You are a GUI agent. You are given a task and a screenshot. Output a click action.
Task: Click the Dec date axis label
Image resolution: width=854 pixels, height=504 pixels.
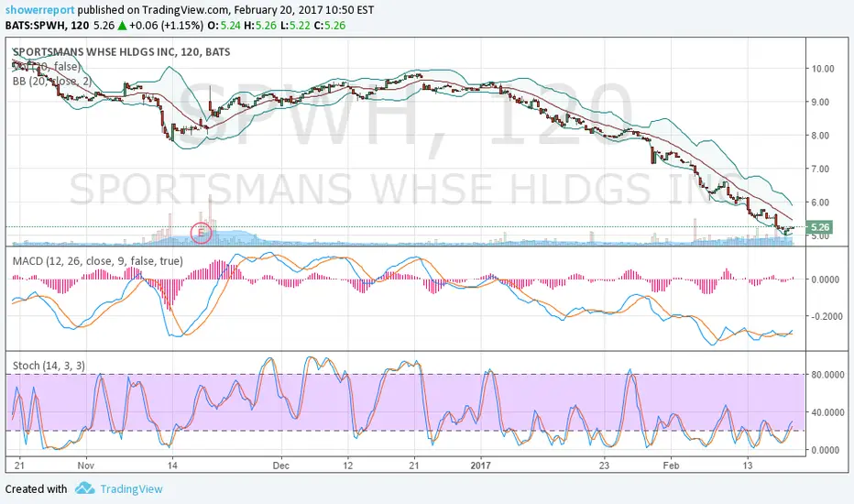point(281,466)
